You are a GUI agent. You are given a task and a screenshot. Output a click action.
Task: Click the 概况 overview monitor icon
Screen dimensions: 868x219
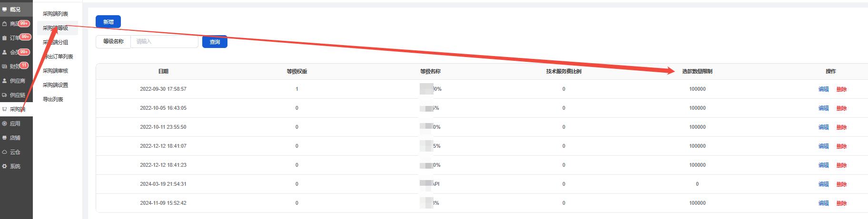[x=5, y=10]
